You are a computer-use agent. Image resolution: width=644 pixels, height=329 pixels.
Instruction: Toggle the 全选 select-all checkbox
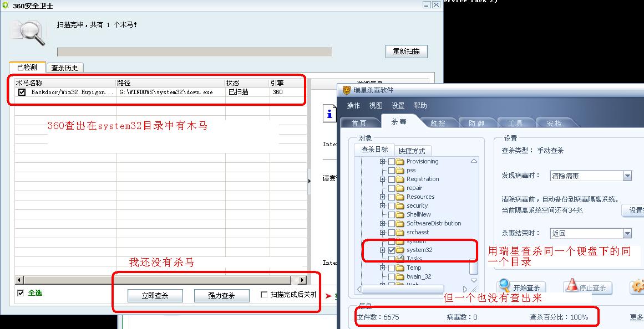pyautogui.click(x=21, y=293)
